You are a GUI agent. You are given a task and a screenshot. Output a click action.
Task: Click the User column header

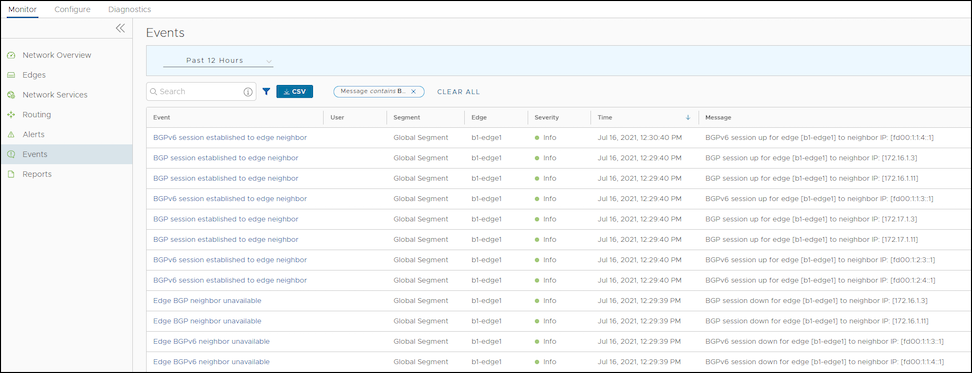click(x=337, y=117)
